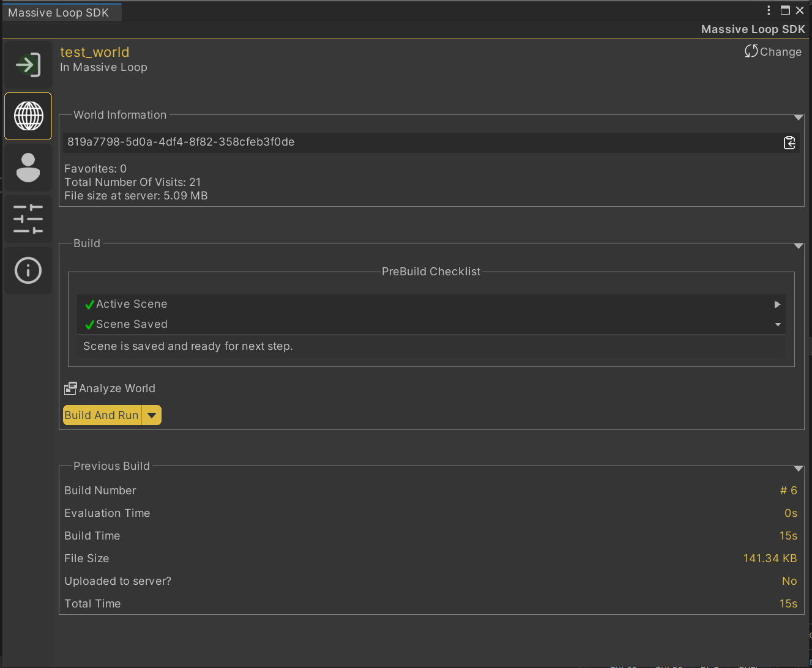Open Build And Run dropdown arrow
The image size is (812, 668).
[x=152, y=415]
